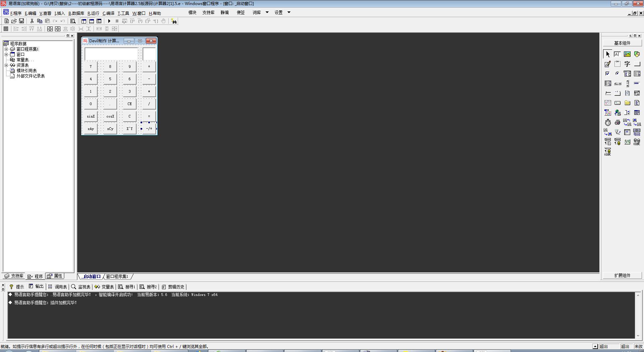Select the Drawing Board pencil component
Image resolution: width=644 pixels, height=352 pixels.
coord(608,64)
